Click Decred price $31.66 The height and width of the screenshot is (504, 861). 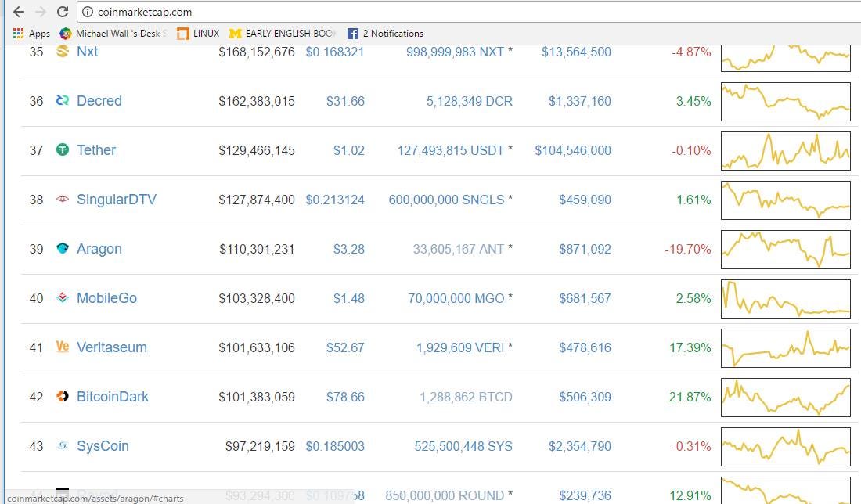tap(345, 102)
